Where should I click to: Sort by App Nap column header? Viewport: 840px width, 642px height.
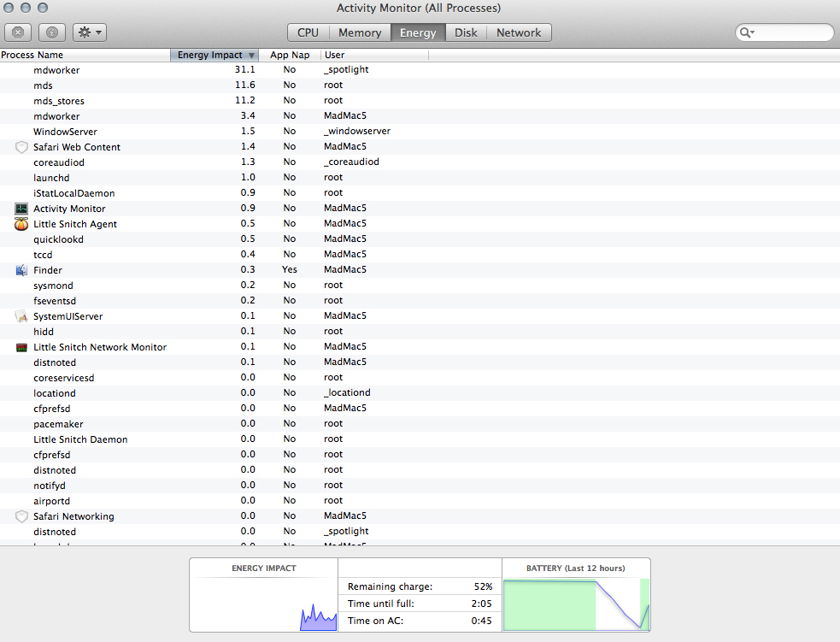[290, 55]
